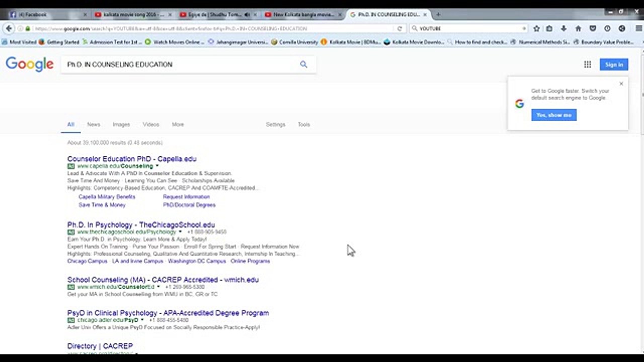Open 'Counselor Education PhD - Capella.edu' result
This screenshot has height=362, width=644.
pos(132,159)
